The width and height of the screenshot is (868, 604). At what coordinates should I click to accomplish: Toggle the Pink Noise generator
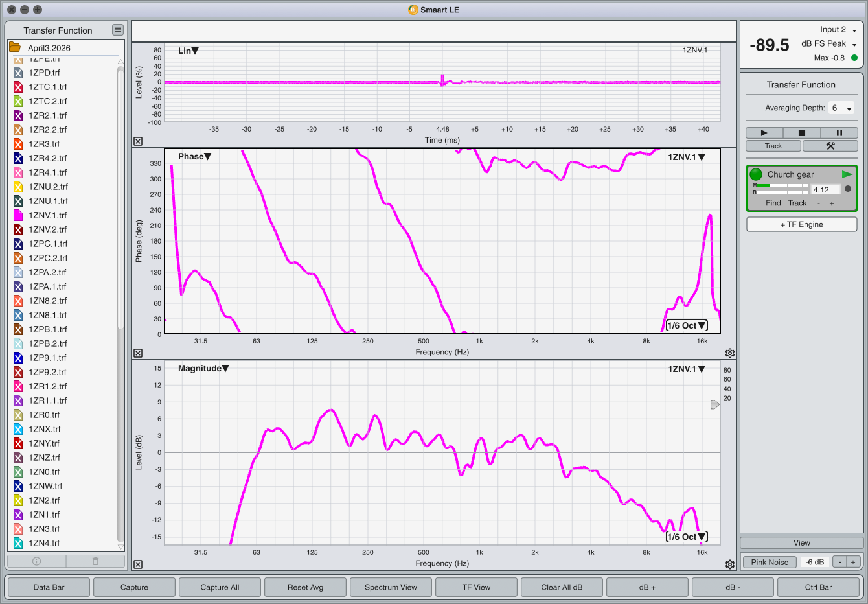coord(770,562)
